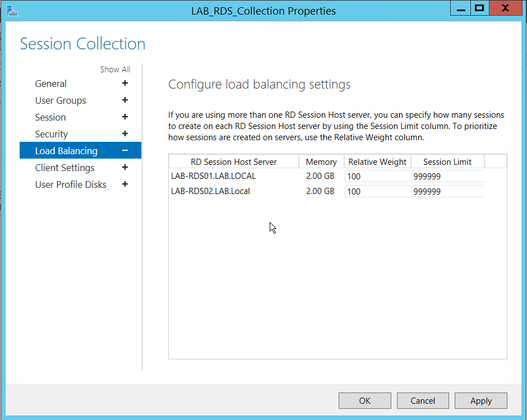Screen dimensions: 527x420
Task: Edit Session Limit for LAB-RDS02
Action: point(447,191)
